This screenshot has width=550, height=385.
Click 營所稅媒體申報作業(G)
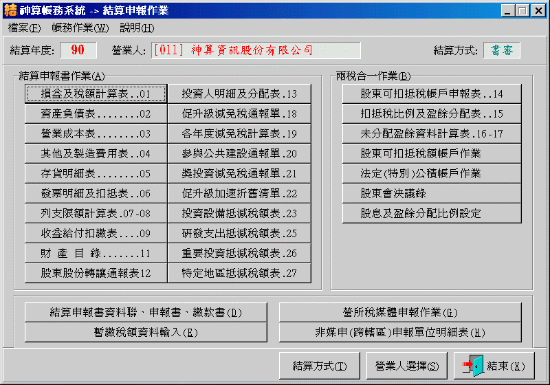coord(400,312)
